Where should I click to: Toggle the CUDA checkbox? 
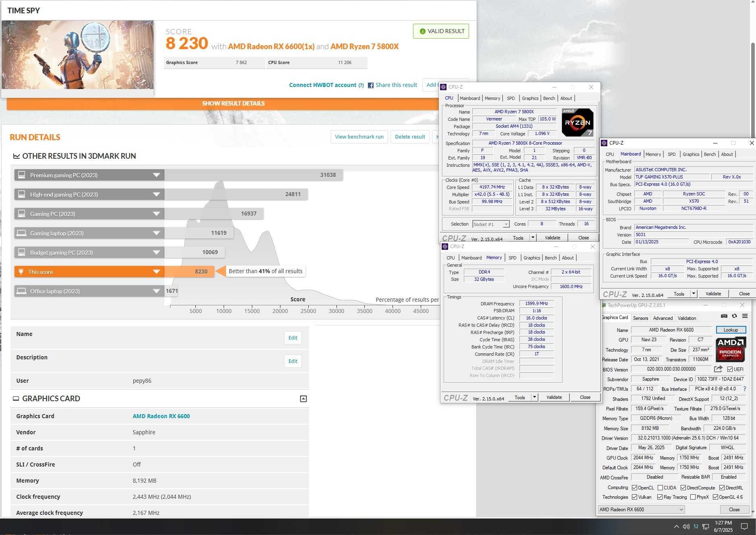pos(660,488)
